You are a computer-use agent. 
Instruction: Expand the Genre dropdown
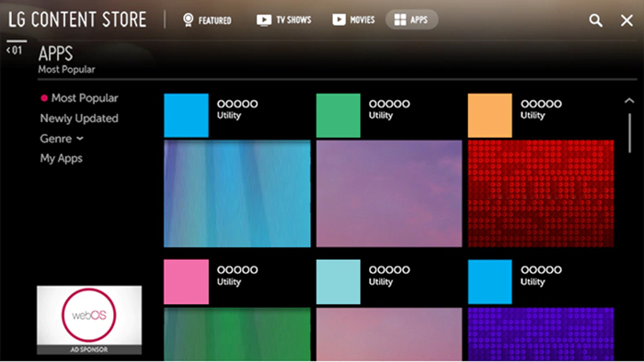tap(62, 139)
